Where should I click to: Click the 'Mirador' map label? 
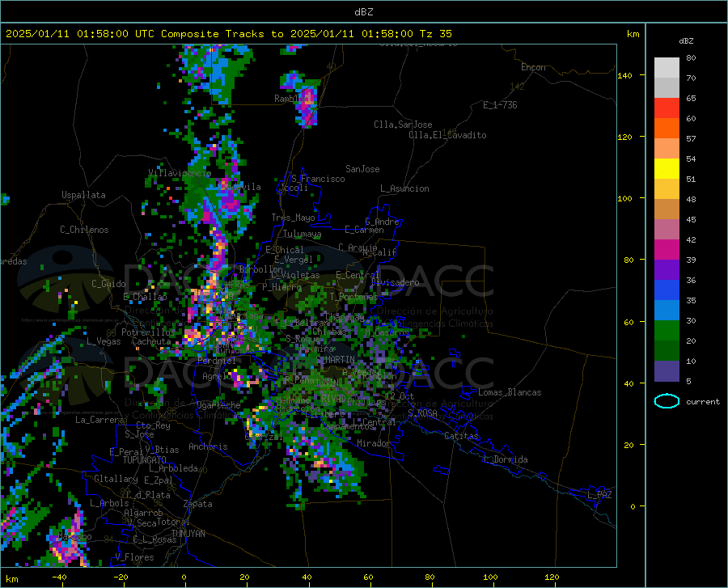(373, 443)
